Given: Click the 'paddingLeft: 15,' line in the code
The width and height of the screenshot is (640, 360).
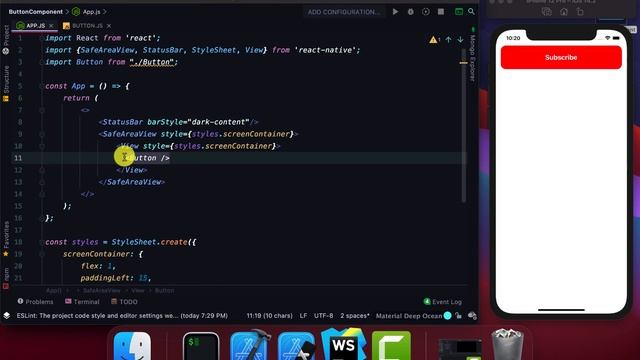Looking at the screenshot, I should click(116, 278).
